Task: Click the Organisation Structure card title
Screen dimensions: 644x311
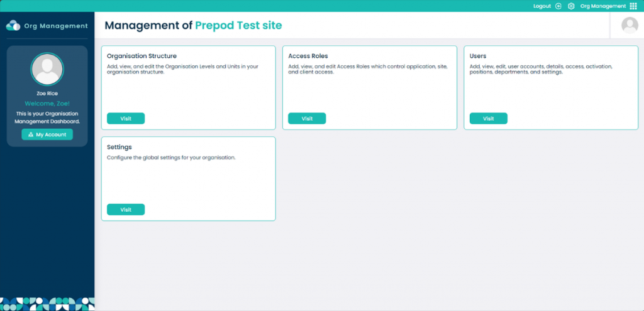Action: click(142, 56)
